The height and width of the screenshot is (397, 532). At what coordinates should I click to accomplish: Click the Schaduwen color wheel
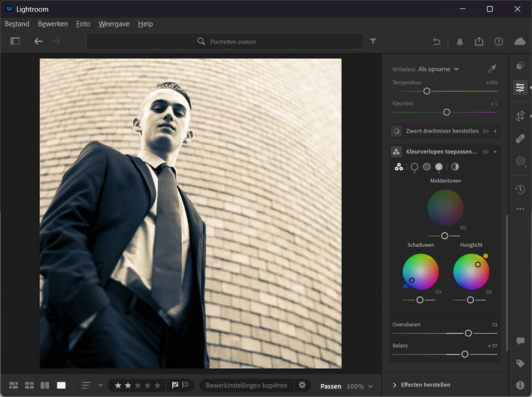pos(421,272)
